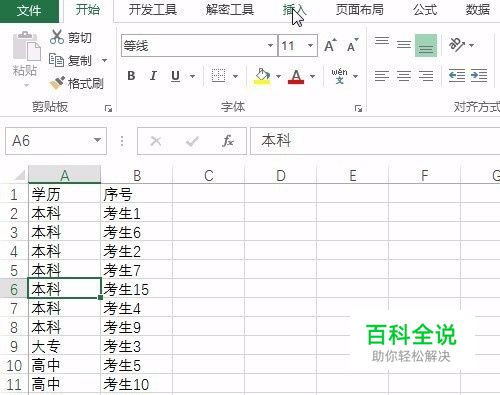Open the font name dropdown
The height and width of the screenshot is (395, 500).
pyautogui.click(x=270, y=45)
